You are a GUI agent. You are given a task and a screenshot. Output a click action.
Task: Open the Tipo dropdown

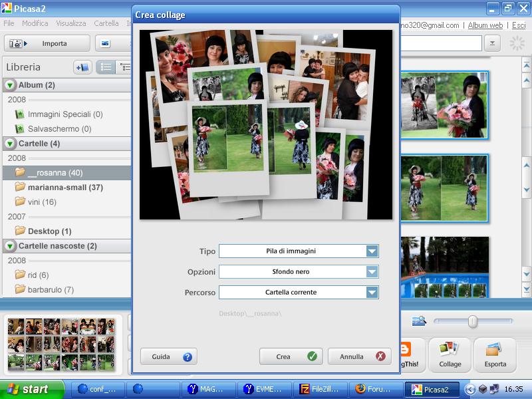click(299, 251)
